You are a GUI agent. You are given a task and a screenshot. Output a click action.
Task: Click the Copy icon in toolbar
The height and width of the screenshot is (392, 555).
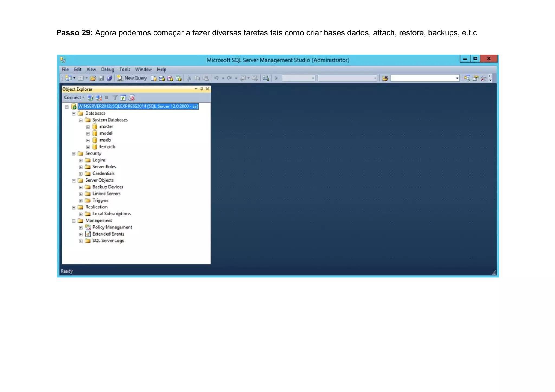click(197, 79)
